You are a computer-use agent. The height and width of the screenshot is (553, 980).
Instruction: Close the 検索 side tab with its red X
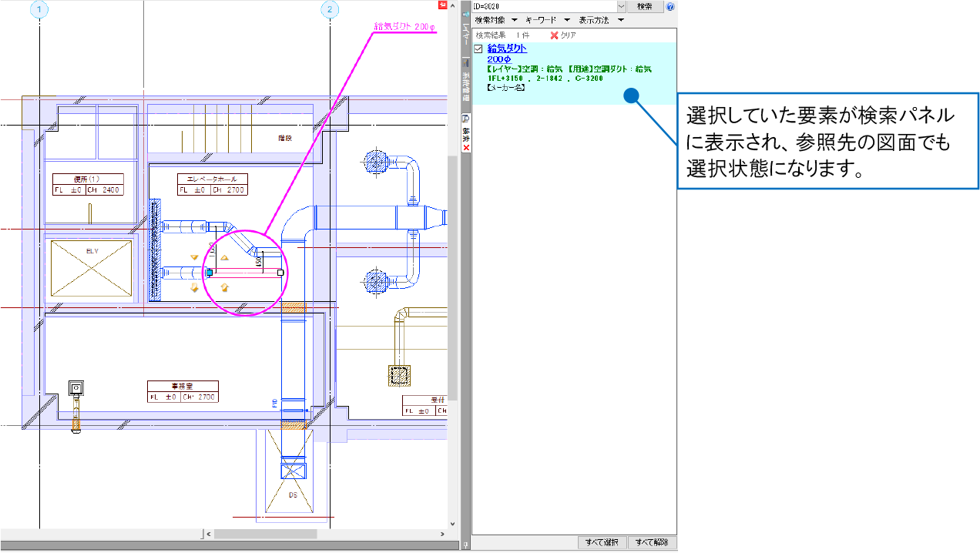(x=466, y=147)
